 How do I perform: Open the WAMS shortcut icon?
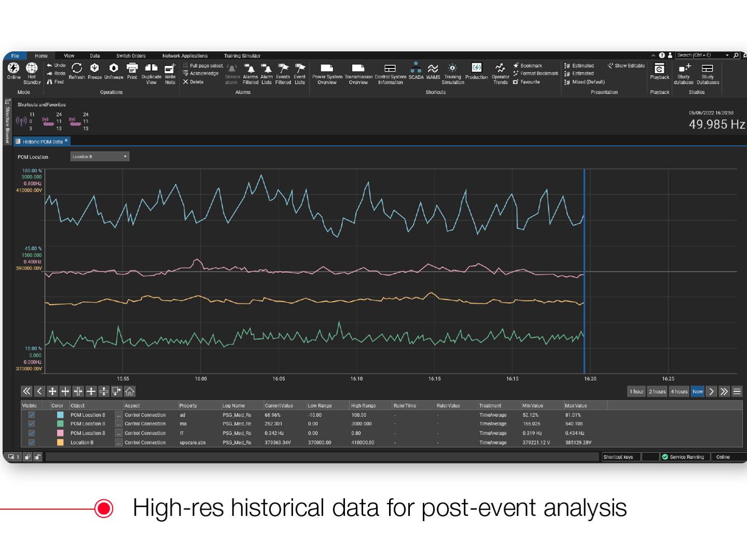433,68
